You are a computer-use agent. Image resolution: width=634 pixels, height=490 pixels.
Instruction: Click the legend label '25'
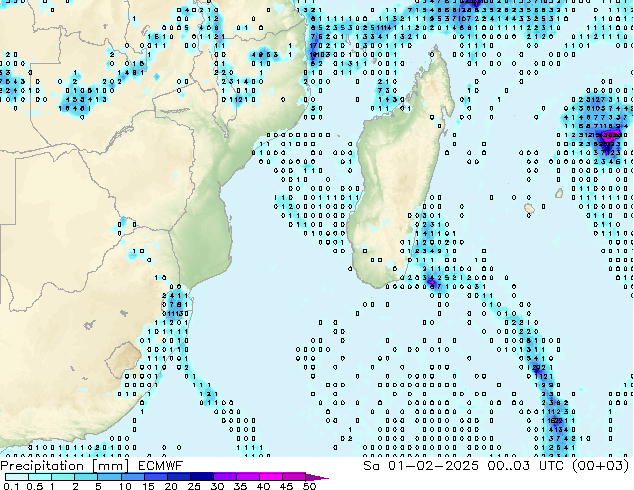click(194, 486)
